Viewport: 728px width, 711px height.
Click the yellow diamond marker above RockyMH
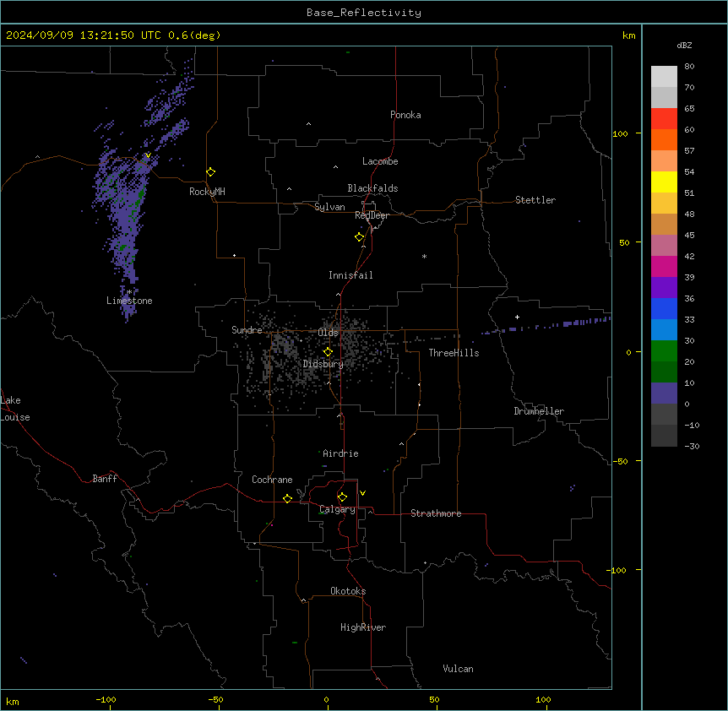[210, 171]
